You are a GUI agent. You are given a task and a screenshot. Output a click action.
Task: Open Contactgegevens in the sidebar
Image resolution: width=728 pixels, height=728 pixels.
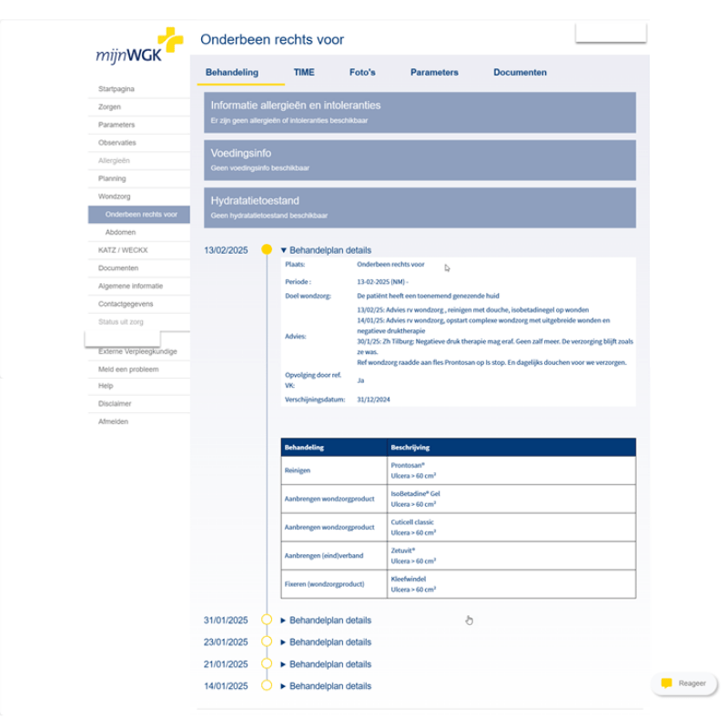[139, 304]
